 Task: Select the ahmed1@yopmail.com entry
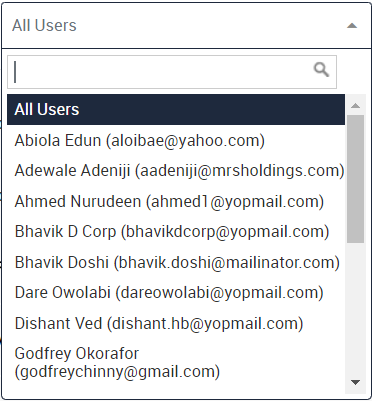point(235,202)
